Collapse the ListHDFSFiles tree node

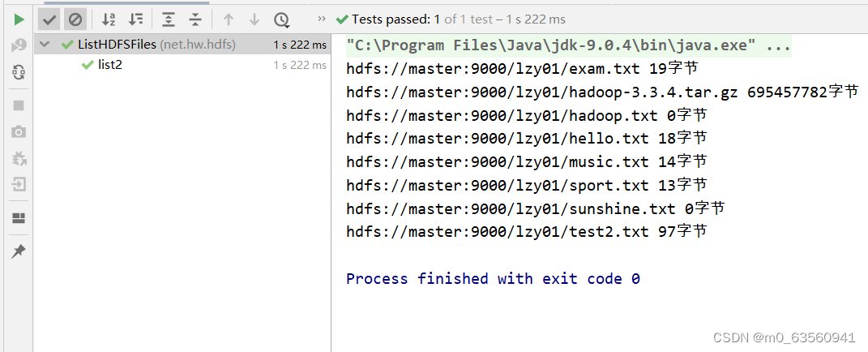tap(45, 45)
